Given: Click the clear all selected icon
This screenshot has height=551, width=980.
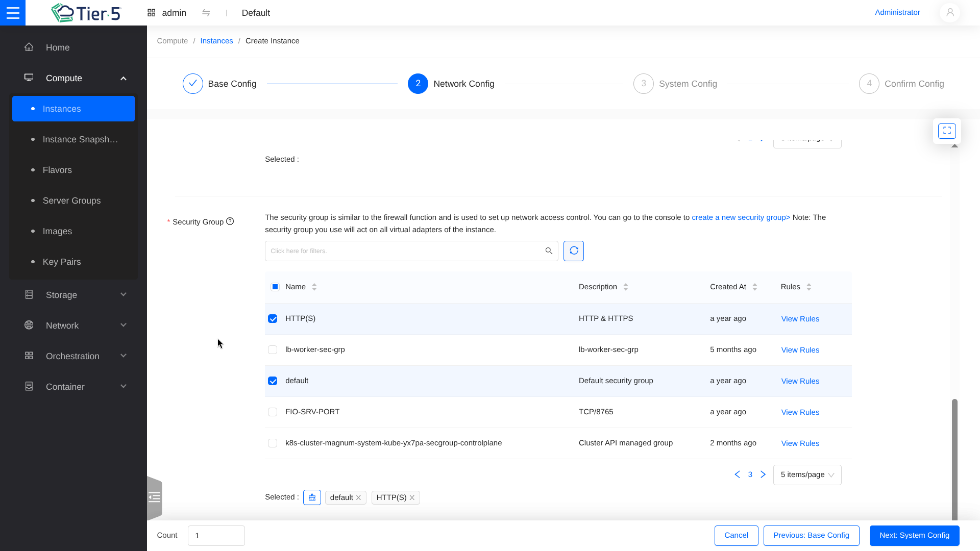Looking at the screenshot, I should [x=312, y=497].
